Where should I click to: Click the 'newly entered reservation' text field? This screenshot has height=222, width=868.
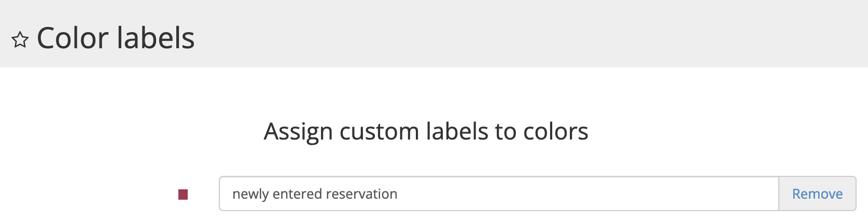[498, 194]
